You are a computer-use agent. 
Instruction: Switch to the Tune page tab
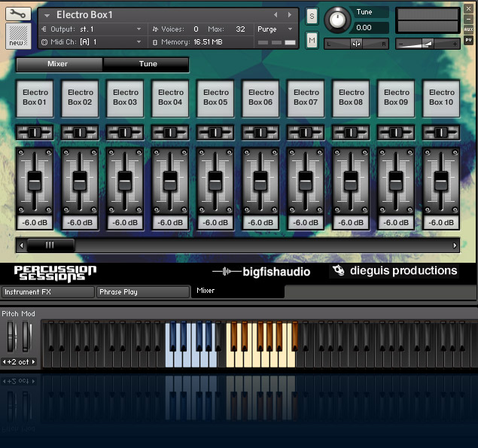click(146, 64)
